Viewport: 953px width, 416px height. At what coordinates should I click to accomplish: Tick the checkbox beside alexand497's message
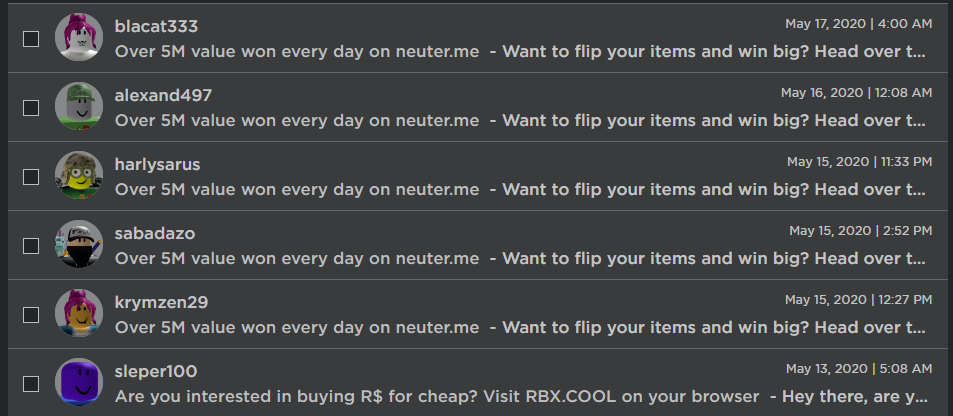[31, 107]
